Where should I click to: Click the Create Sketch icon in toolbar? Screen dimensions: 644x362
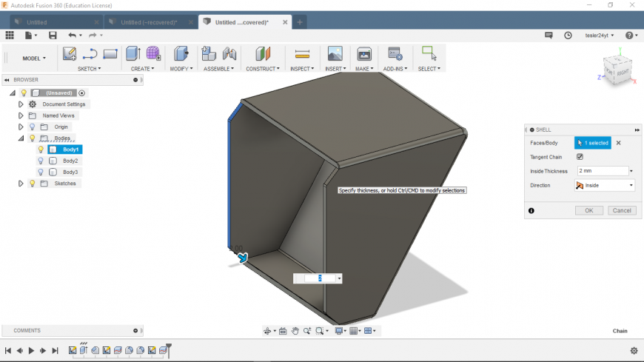tap(70, 54)
